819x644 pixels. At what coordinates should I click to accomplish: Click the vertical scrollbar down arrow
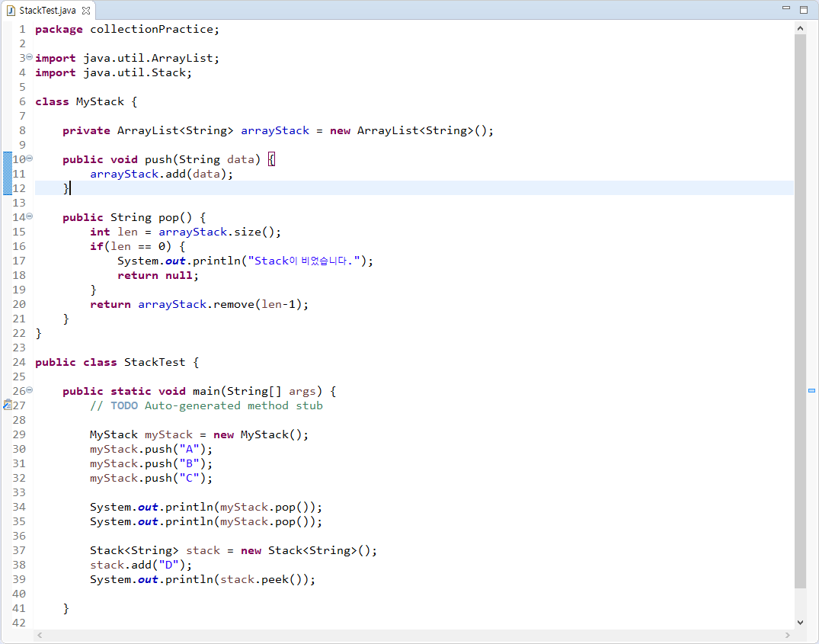point(800,622)
